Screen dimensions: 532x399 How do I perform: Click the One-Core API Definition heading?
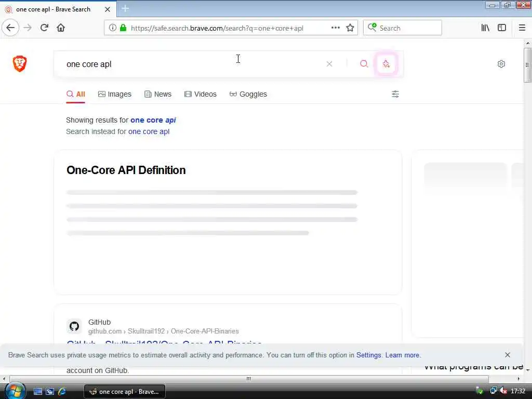[x=126, y=170]
